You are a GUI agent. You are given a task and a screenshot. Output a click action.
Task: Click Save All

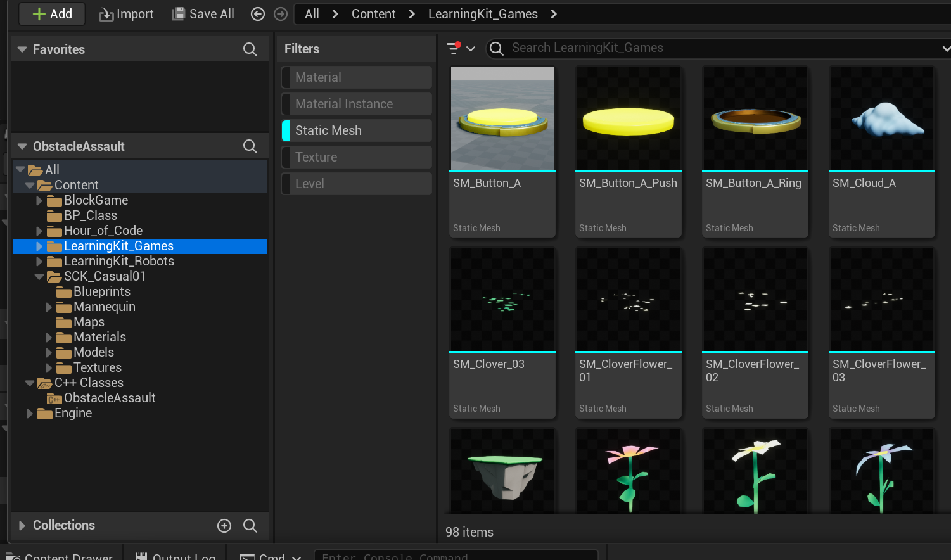(203, 14)
